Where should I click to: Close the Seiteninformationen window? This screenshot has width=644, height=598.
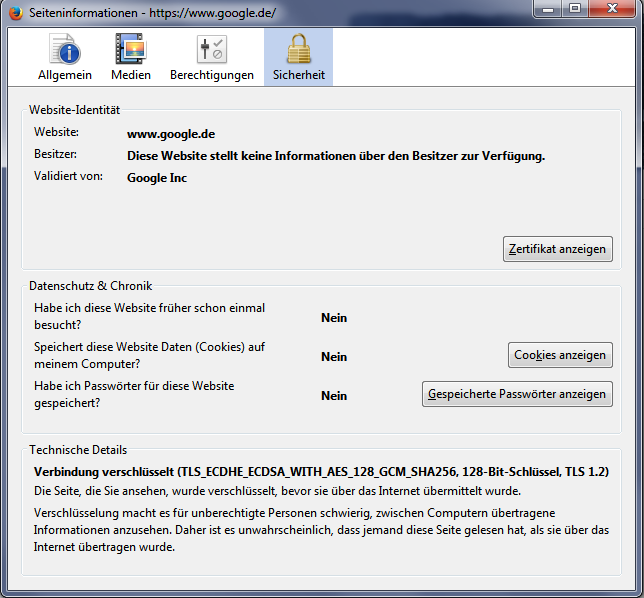pyautogui.click(x=612, y=9)
